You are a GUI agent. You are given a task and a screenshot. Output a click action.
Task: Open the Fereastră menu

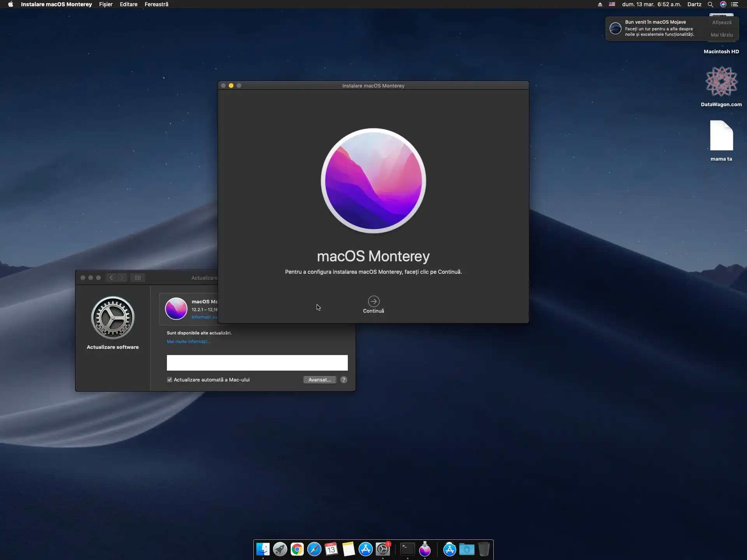(156, 4)
